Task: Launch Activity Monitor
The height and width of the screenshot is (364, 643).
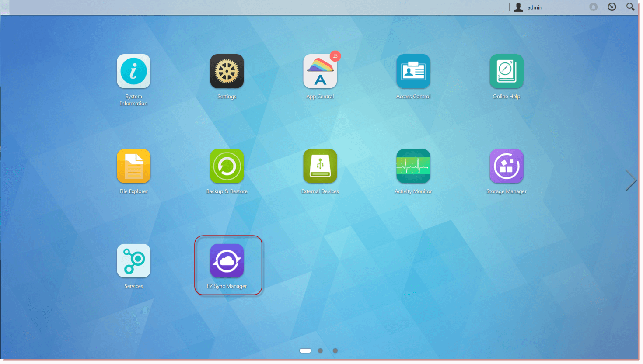Action: pos(413,166)
